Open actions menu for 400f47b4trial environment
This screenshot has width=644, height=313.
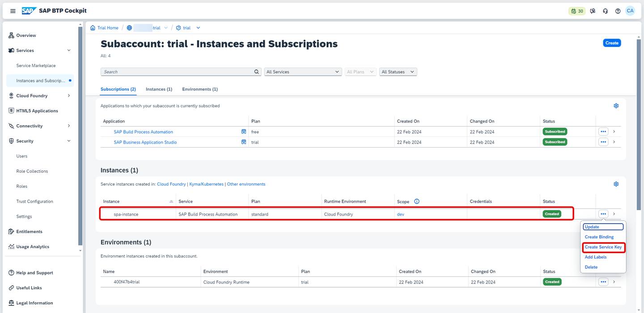tap(603, 282)
